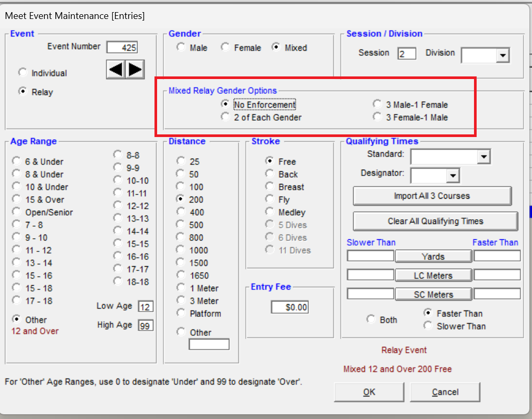Image resolution: width=532 pixels, height=419 pixels.
Task: Choose Female gender option
Action: tap(225, 47)
